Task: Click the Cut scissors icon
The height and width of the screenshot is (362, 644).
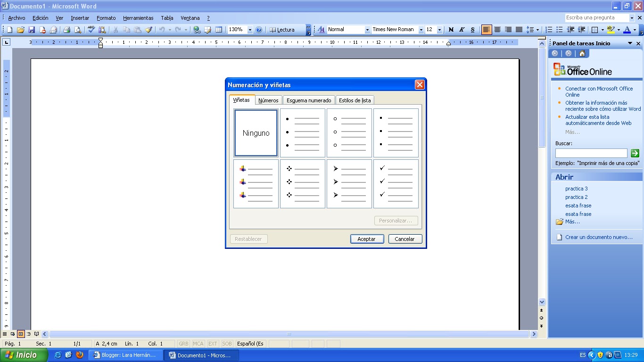Action: [116, 30]
